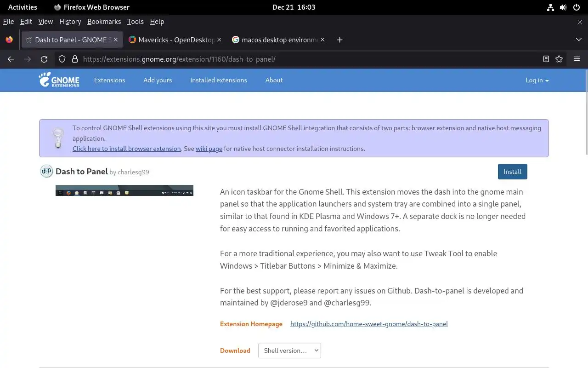Enlarge the Dash to Panel screenshot thumbnail
Image resolution: width=588 pixels, height=368 pixels.
[x=124, y=190]
